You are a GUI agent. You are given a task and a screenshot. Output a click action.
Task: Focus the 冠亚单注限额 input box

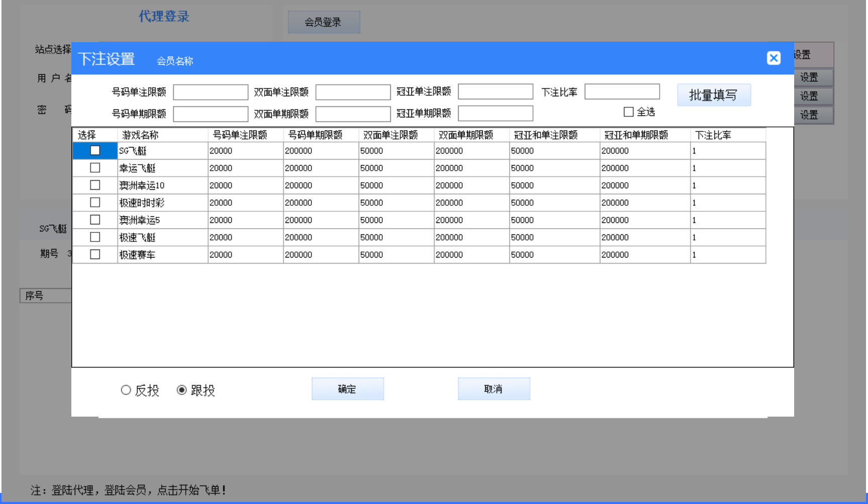click(x=495, y=92)
